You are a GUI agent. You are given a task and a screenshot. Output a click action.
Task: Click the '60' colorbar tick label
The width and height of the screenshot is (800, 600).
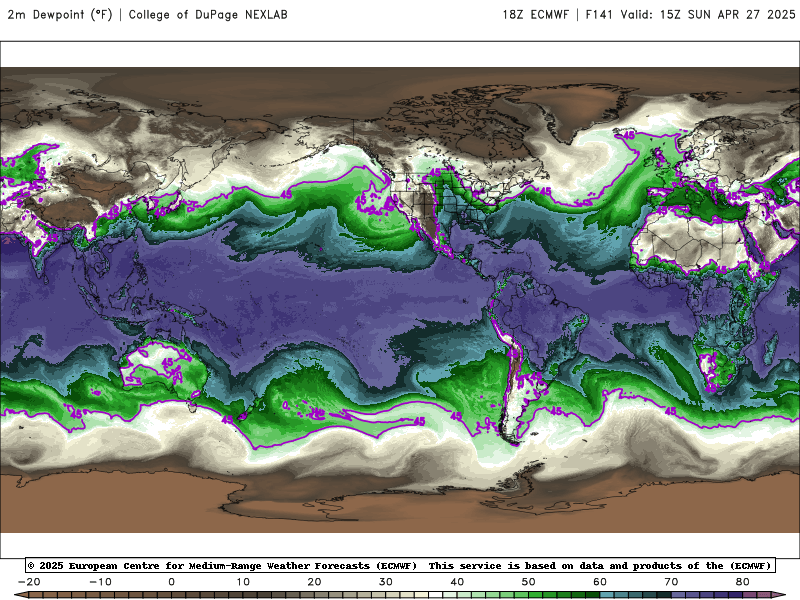(600, 582)
